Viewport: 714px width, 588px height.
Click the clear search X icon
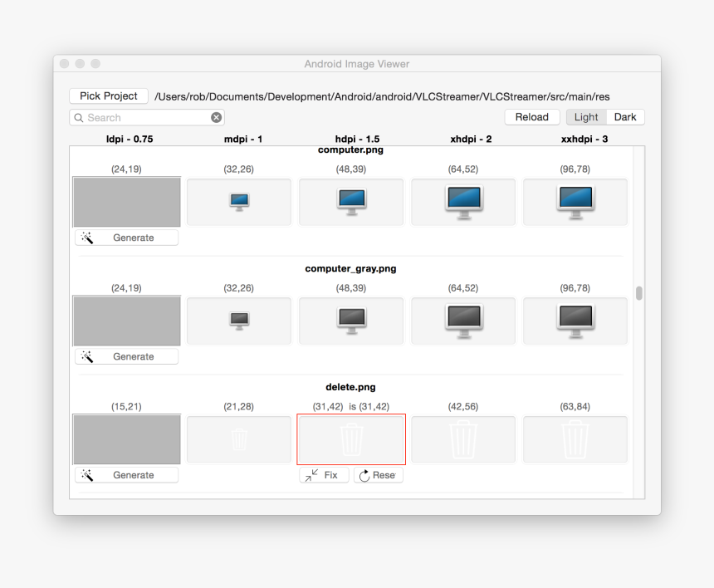[216, 118]
